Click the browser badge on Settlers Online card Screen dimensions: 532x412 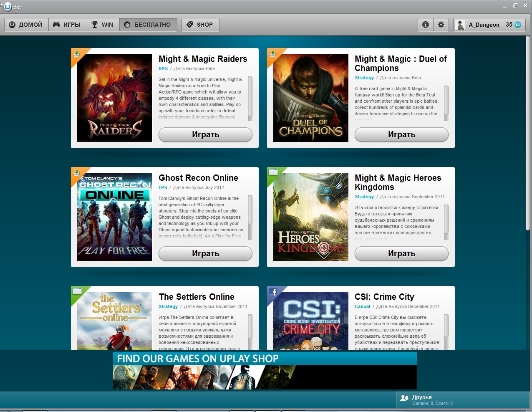[77, 291]
